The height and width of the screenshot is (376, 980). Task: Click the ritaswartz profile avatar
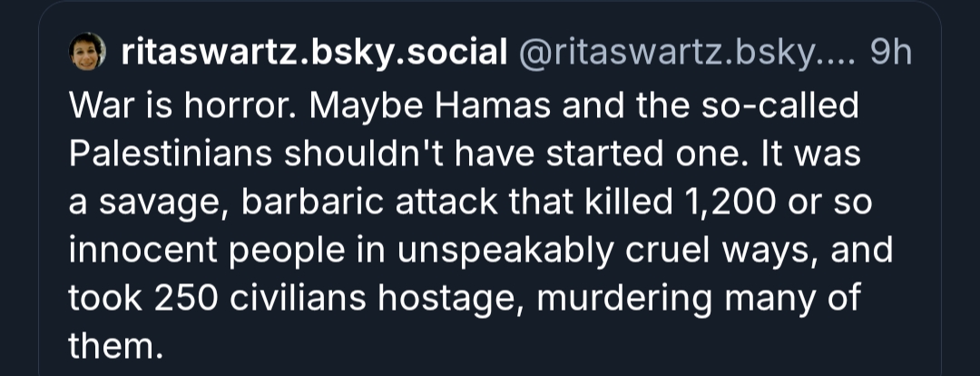tap(88, 53)
